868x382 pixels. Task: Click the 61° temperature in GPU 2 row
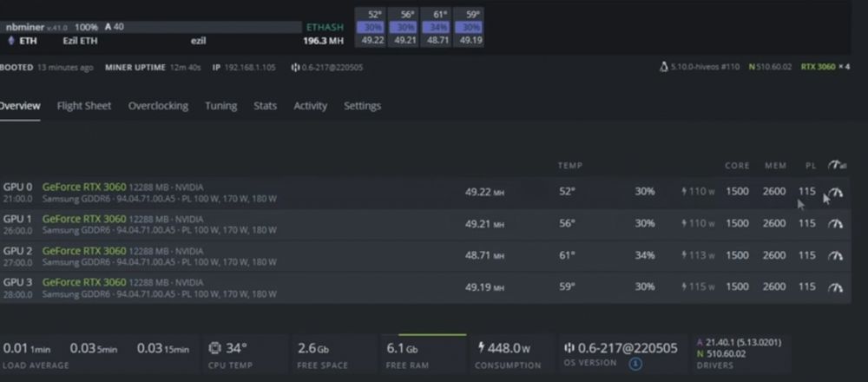pos(567,255)
